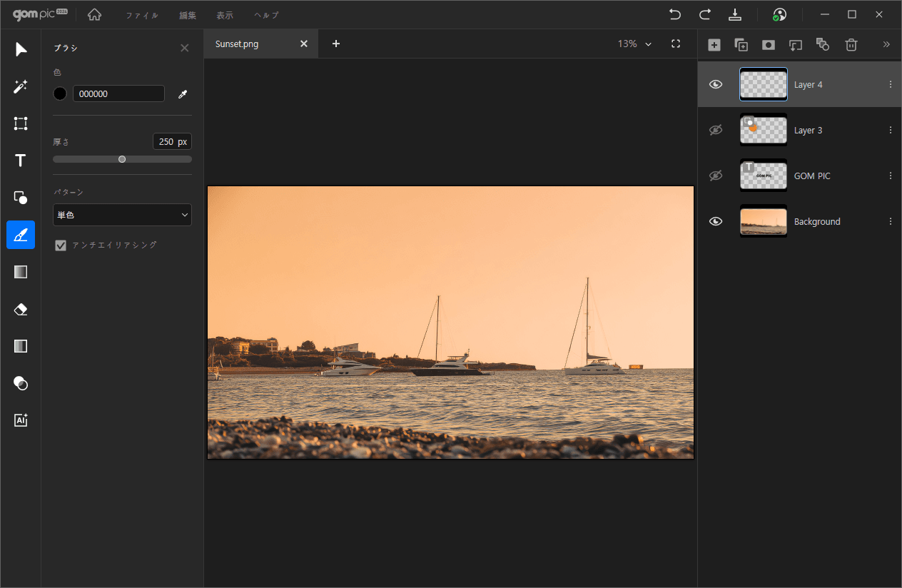This screenshot has width=902, height=588.
Task: Open the ファイル menu
Action: (x=142, y=15)
